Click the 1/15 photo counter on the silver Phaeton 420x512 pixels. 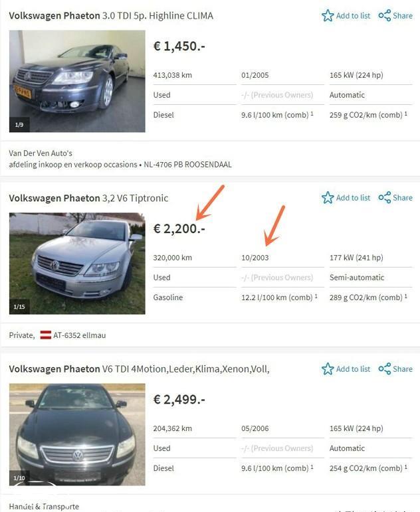19,307
